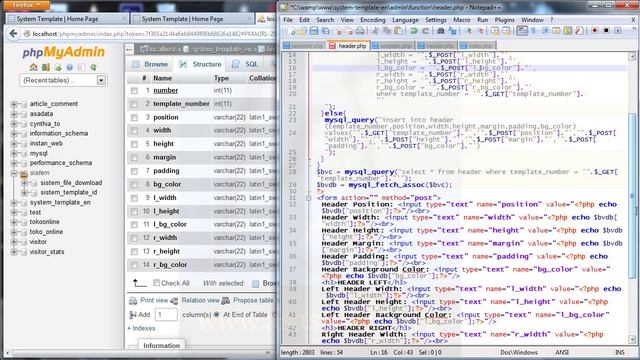This screenshot has width=640, height=360.
Task: Tick the checkbox for the number column
Action: click(x=134, y=91)
